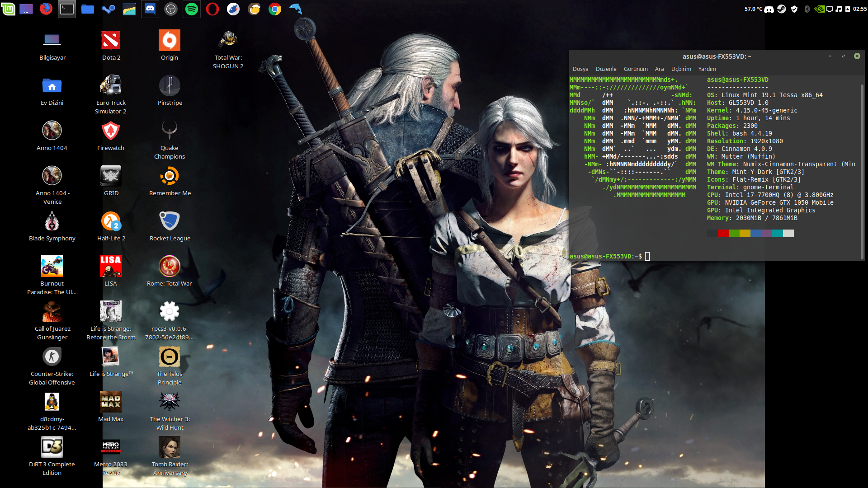
Task: Select the GRID desktop shortcut
Action: (x=111, y=181)
